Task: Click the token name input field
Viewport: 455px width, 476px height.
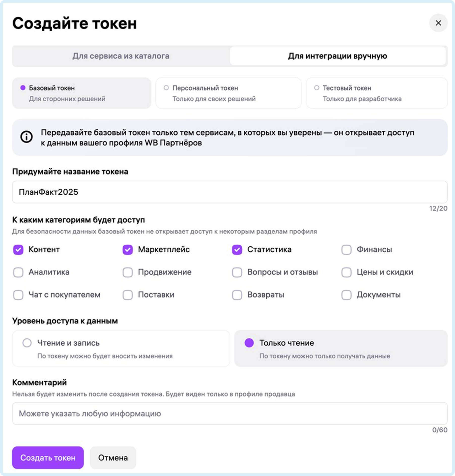Action: [229, 192]
